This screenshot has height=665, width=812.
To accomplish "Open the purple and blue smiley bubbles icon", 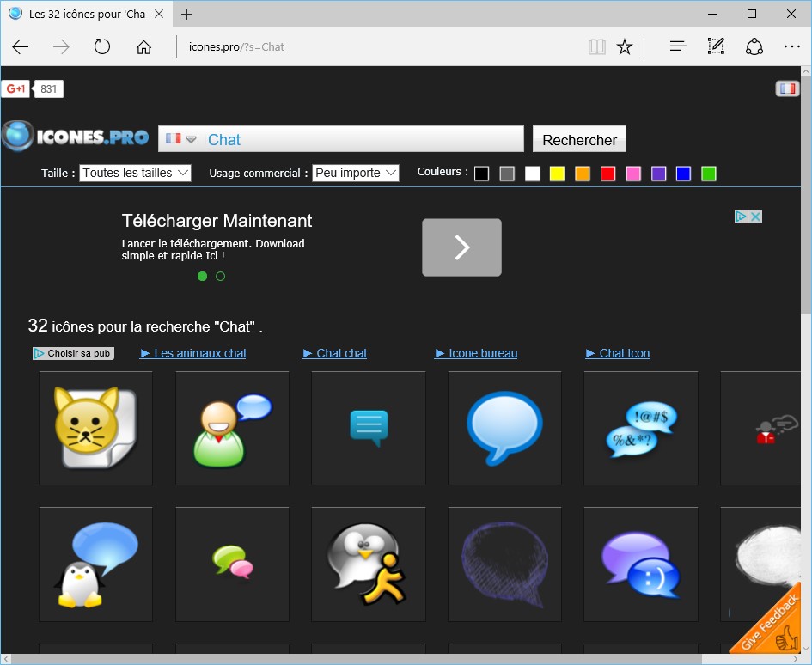I will 640,564.
